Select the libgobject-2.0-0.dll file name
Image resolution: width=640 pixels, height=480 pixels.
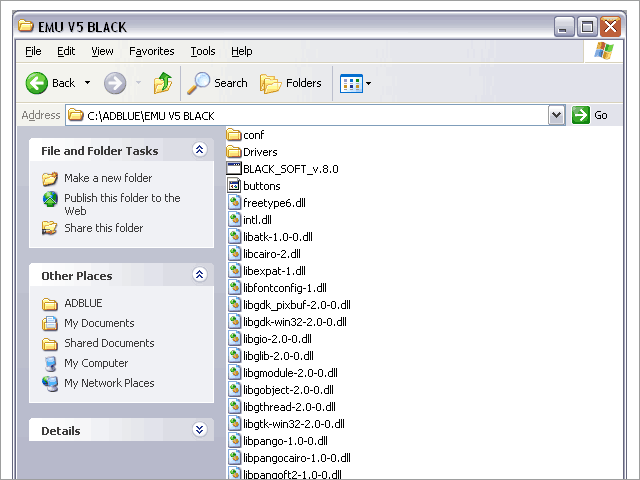(x=288, y=390)
